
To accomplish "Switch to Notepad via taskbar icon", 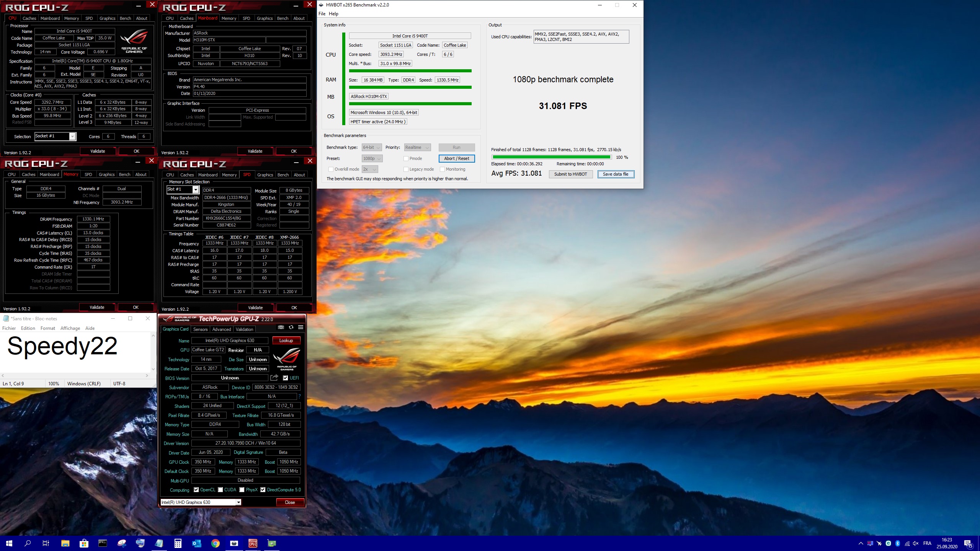I will pos(159,543).
